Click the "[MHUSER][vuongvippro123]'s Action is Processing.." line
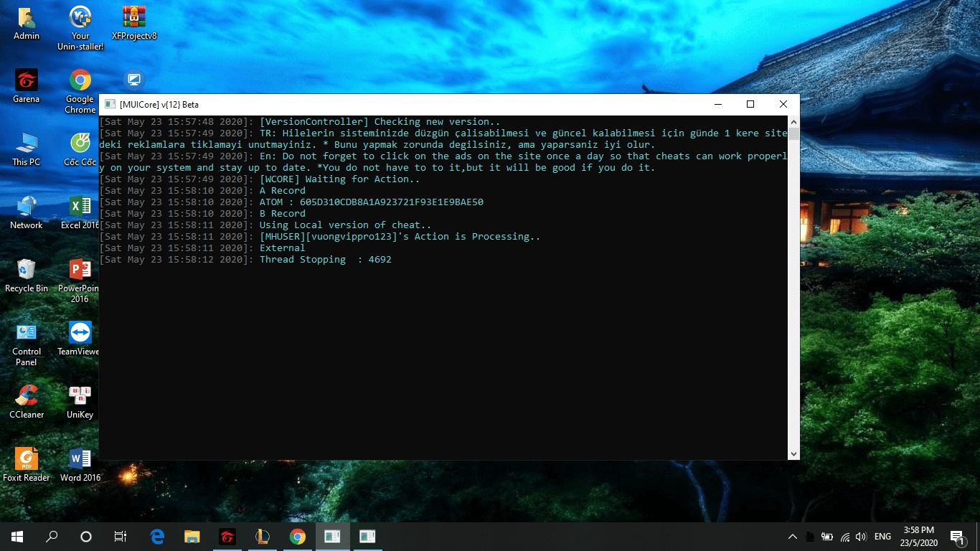 pos(400,237)
